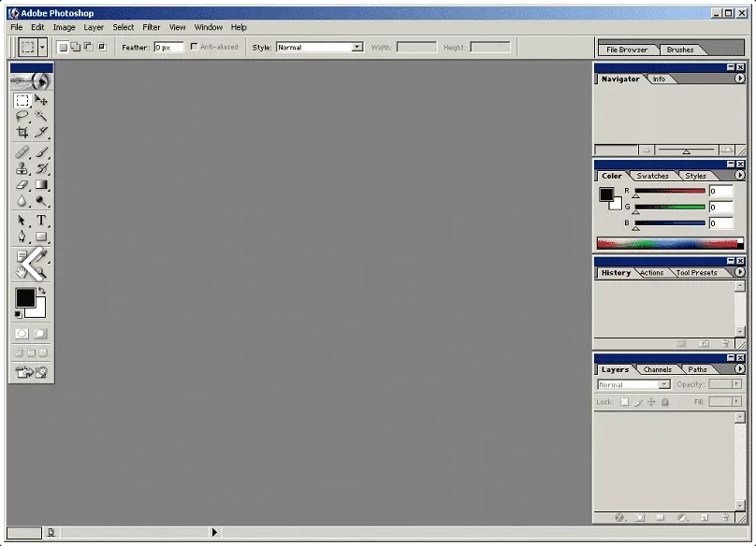Select the Rectangle shape tool
Screen dimensions: 756x546
coord(41,237)
